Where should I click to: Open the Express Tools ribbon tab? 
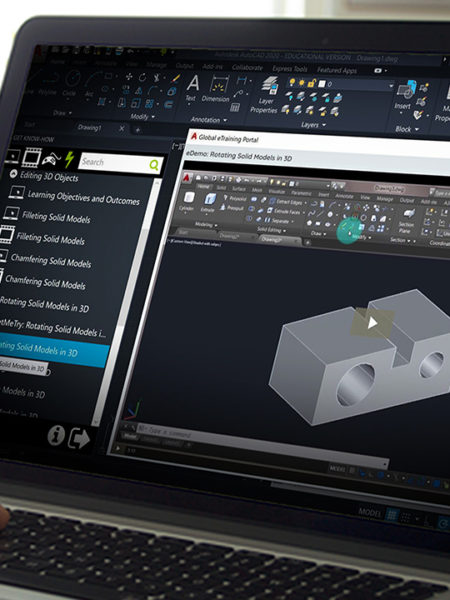click(x=290, y=69)
